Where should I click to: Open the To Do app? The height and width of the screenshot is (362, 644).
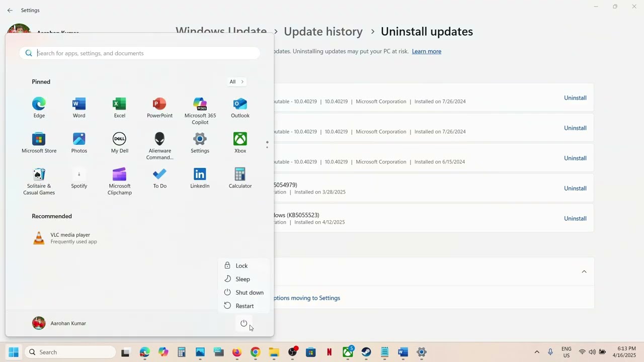[x=159, y=178]
